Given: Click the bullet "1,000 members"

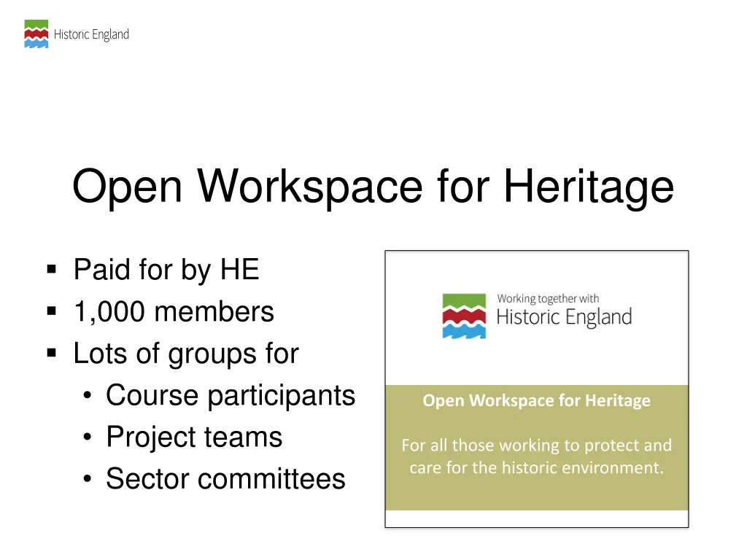Looking at the screenshot, I should pos(174,312).
